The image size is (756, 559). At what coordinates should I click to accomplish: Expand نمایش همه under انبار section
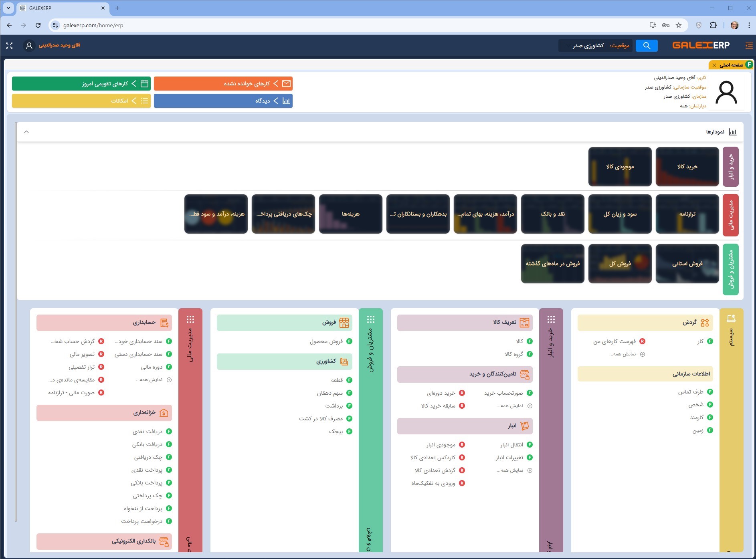coord(514,470)
